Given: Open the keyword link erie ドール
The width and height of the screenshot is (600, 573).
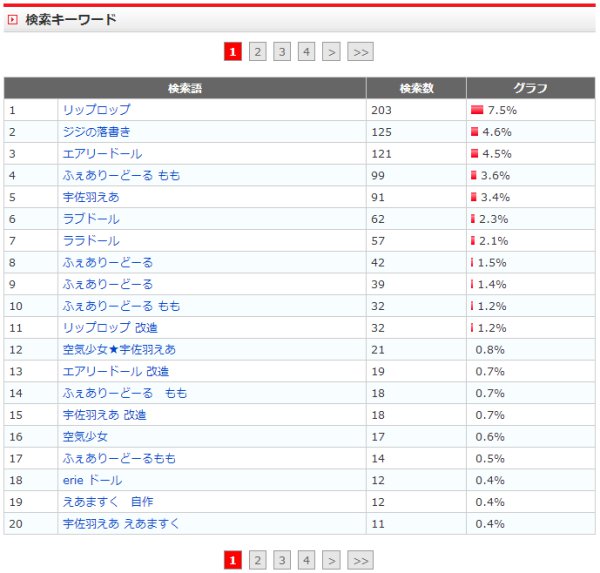Looking at the screenshot, I should point(92,480).
